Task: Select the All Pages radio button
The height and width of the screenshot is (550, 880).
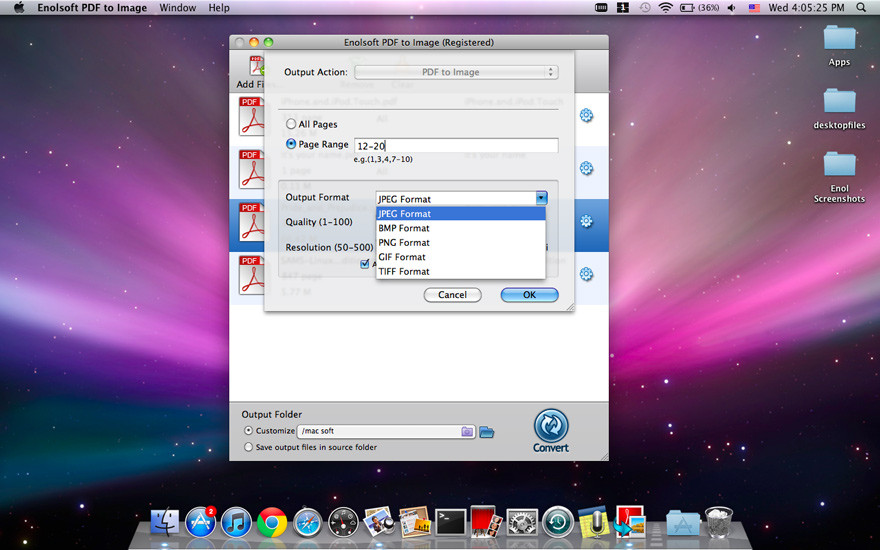Action: click(291, 123)
